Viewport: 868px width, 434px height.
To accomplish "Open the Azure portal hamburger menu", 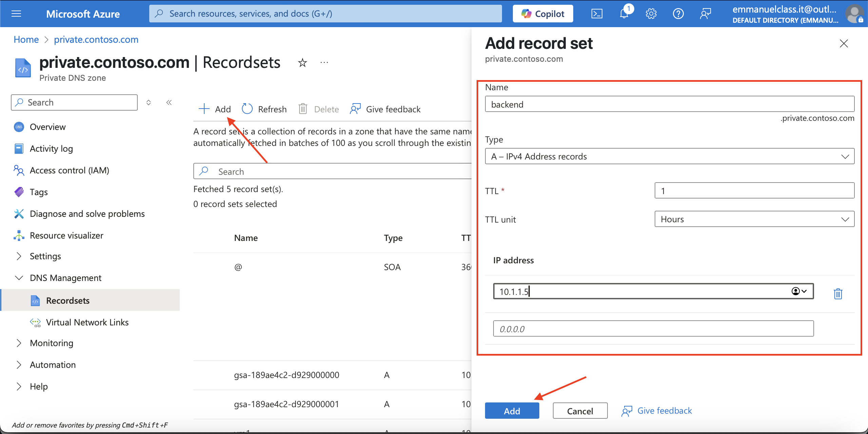I will point(16,14).
